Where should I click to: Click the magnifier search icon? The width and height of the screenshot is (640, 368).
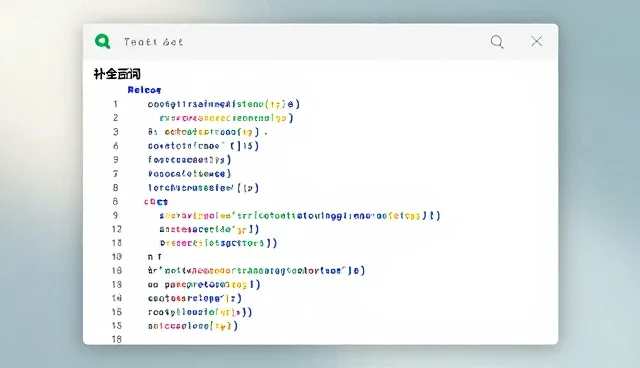click(497, 42)
